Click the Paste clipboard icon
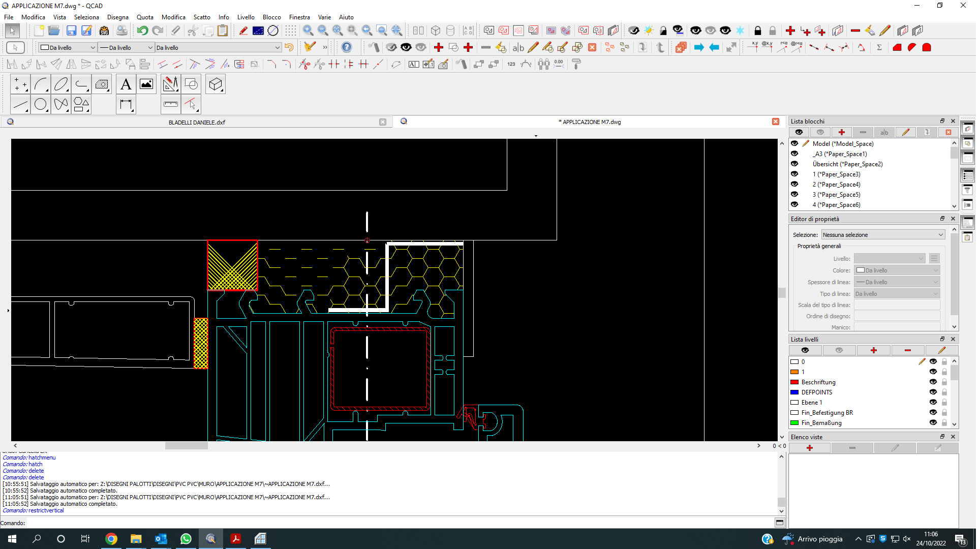The height and width of the screenshot is (549, 980). pyautogui.click(x=223, y=31)
